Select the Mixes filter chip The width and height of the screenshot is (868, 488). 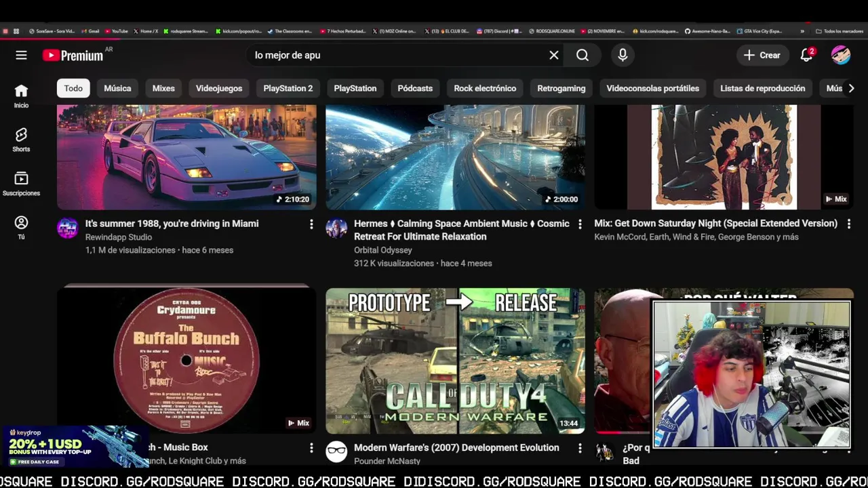[163, 88]
